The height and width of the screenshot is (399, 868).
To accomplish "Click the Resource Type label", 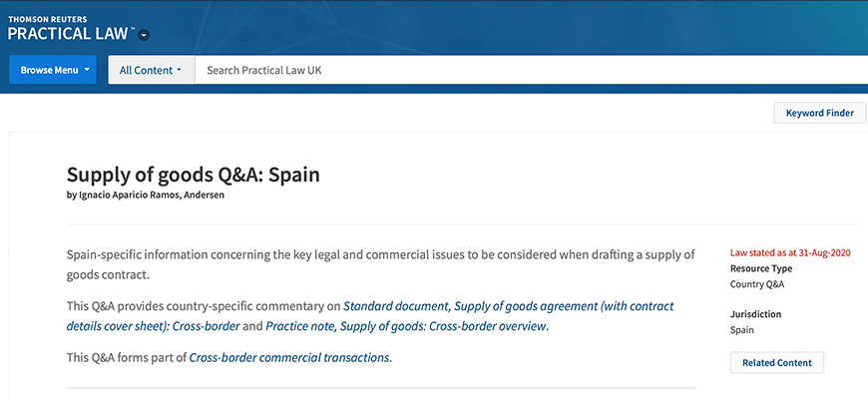I will click(761, 269).
